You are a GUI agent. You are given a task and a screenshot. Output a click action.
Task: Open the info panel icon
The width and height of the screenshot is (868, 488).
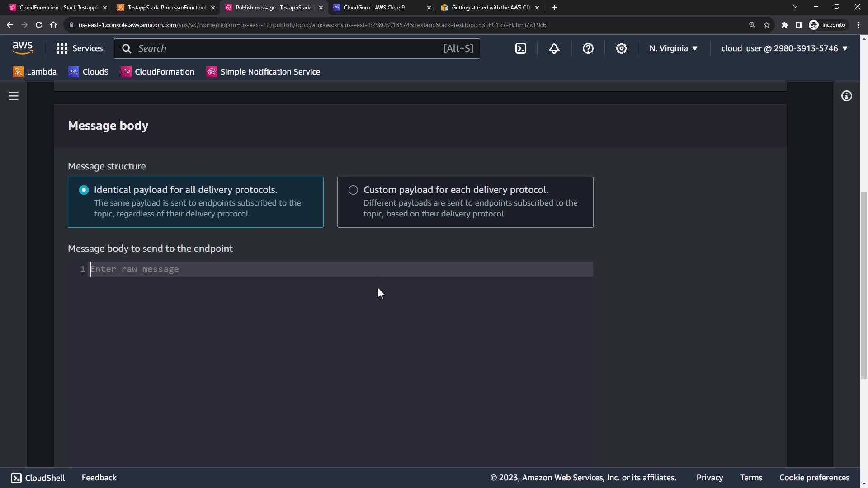pos(847,96)
